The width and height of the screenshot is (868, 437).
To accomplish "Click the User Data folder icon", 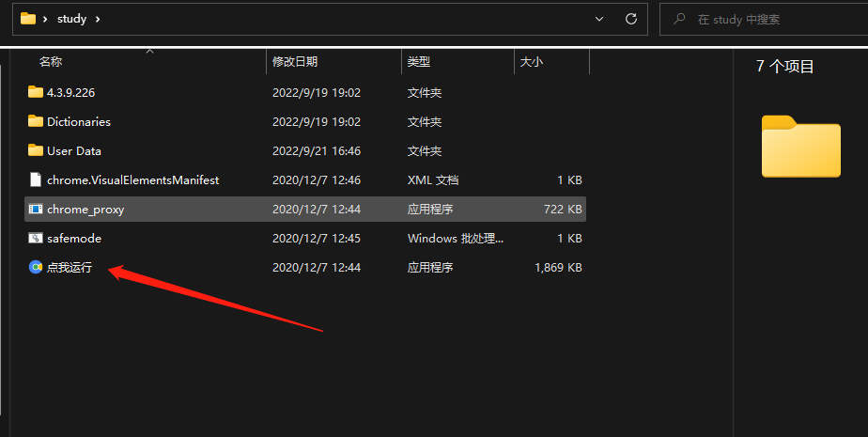I will [36, 150].
